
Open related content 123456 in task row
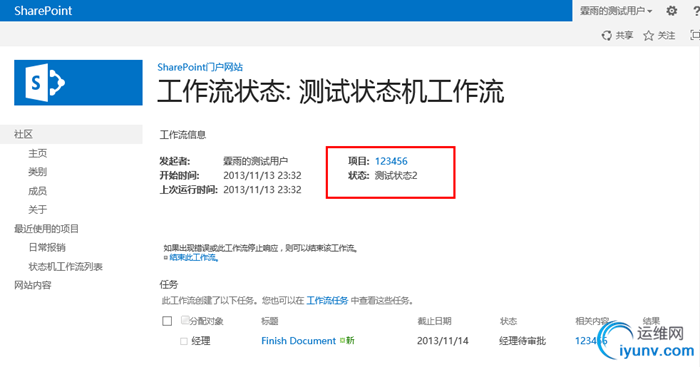[591, 341]
